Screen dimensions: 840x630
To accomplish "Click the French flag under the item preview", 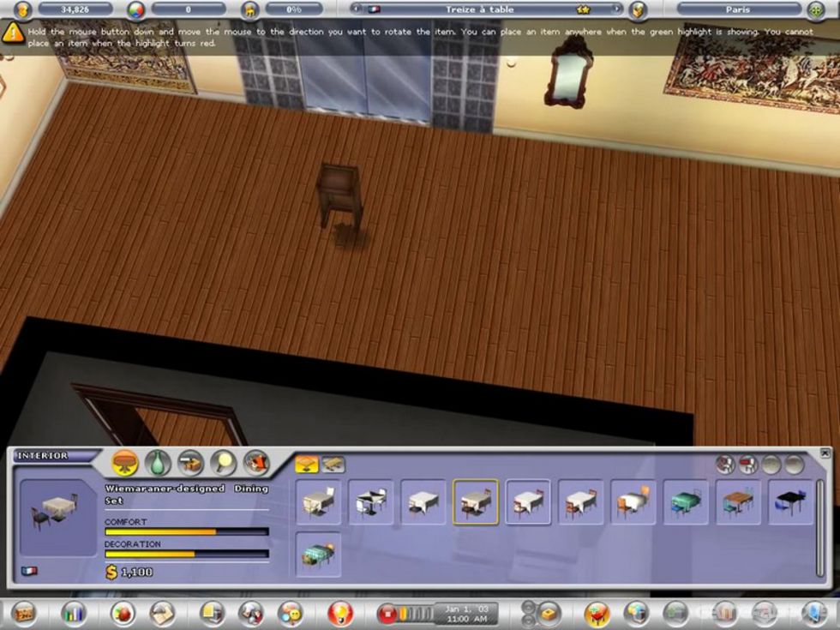I will [29, 571].
